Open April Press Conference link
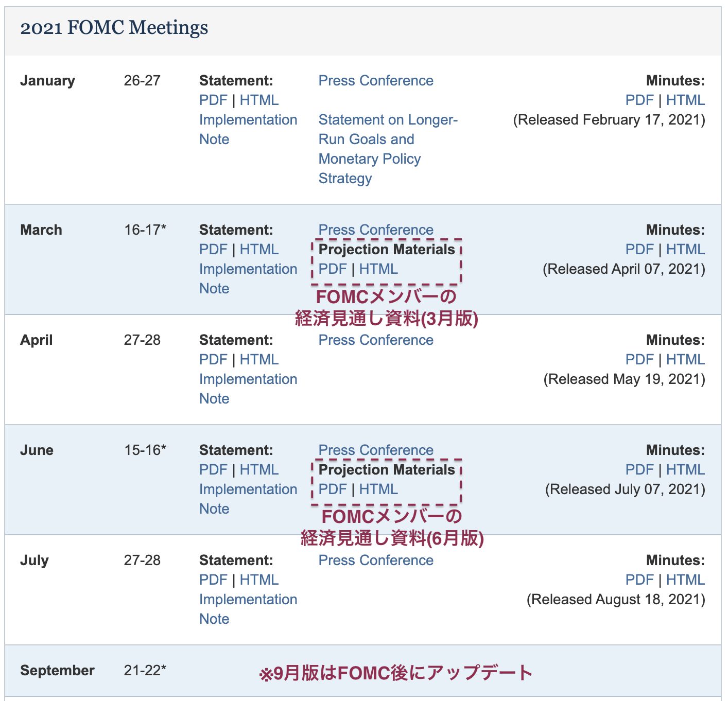The height and width of the screenshot is (701, 728). click(376, 340)
